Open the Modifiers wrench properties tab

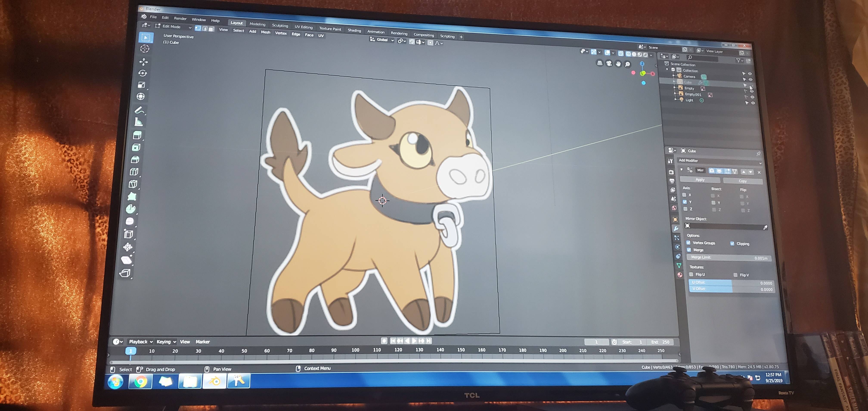point(676,229)
